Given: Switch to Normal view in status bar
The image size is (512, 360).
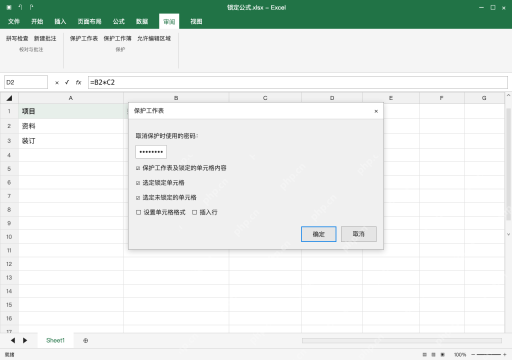Looking at the screenshot, I should (424, 355).
